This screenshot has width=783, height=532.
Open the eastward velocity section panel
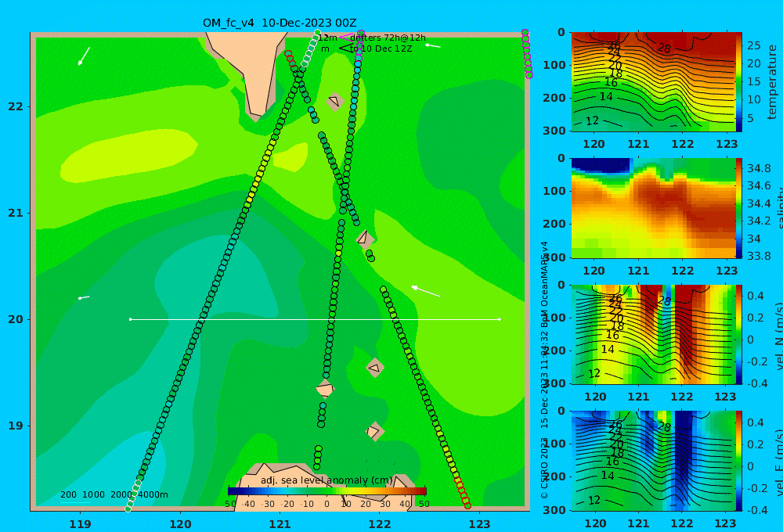[654, 461]
